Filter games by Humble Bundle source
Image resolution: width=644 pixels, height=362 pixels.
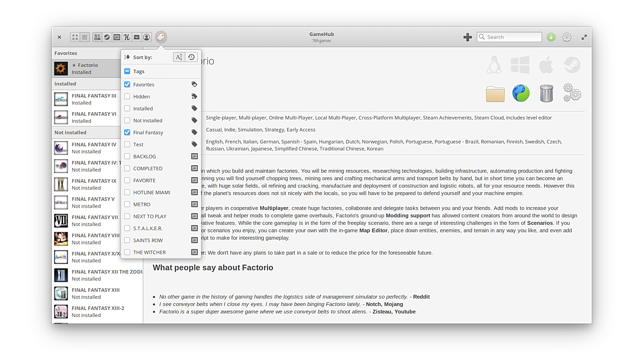(x=127, y=37)
